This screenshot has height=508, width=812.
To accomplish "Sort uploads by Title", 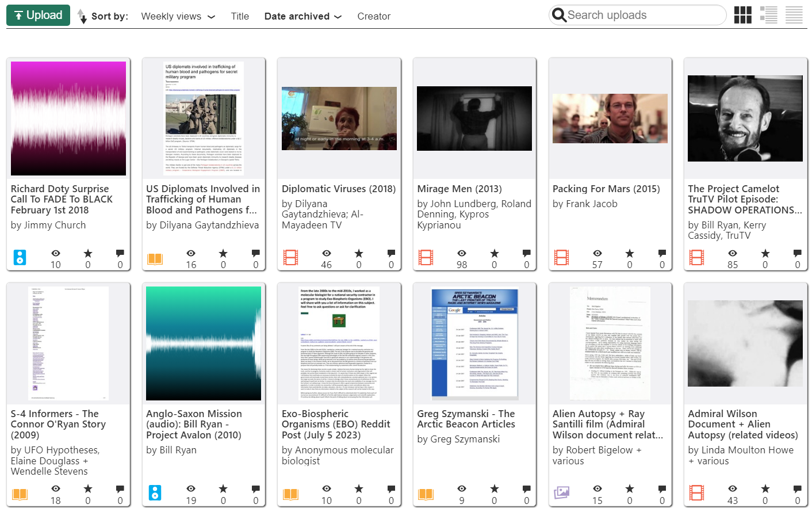I will point(240,17).
